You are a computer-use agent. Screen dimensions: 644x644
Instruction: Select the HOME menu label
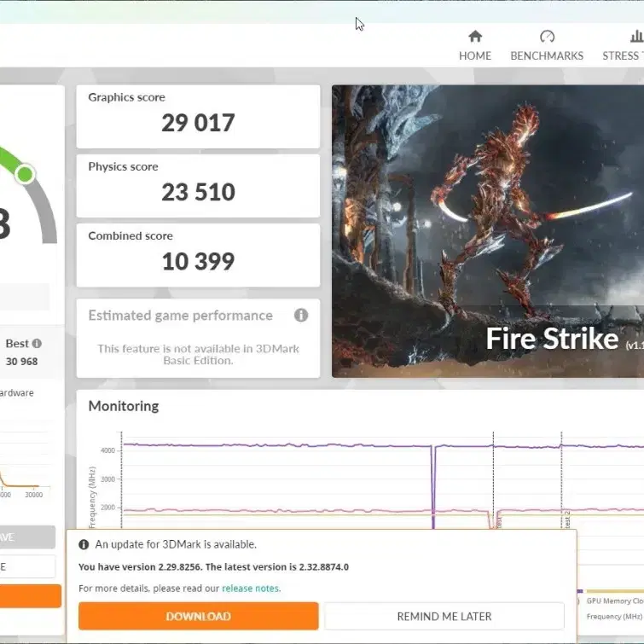(x=475, y=55)
